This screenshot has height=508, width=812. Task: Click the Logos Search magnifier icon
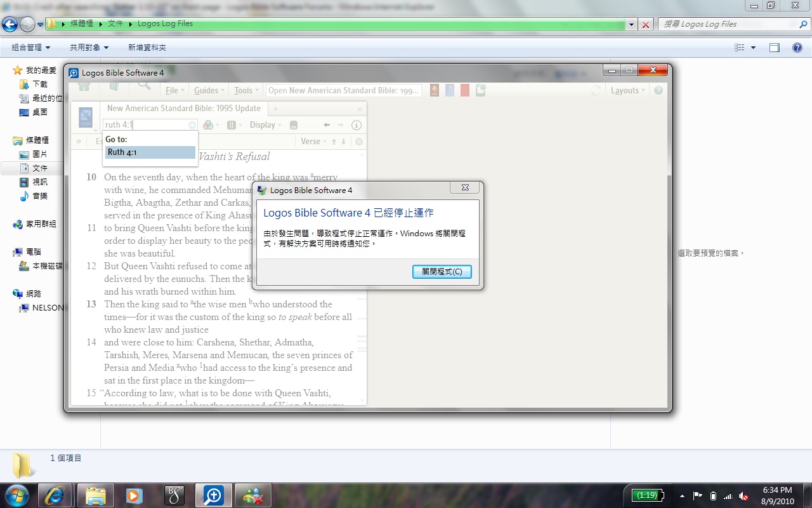point(145,86)
